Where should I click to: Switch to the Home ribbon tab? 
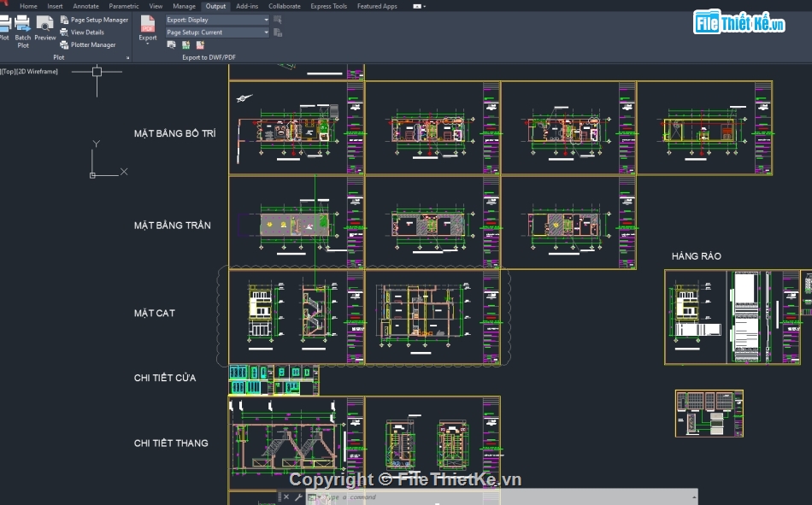tap(28, 6)
